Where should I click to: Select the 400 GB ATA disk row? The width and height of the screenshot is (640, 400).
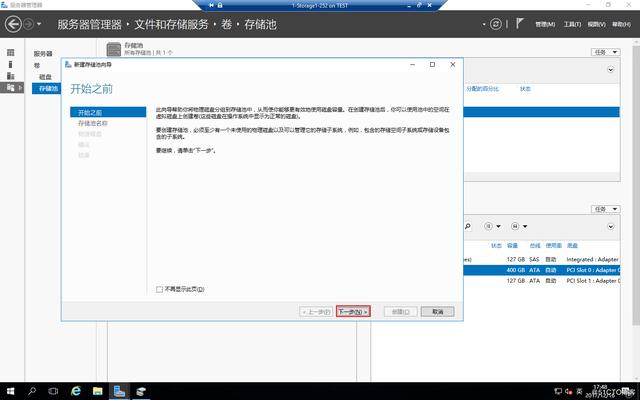542,270
